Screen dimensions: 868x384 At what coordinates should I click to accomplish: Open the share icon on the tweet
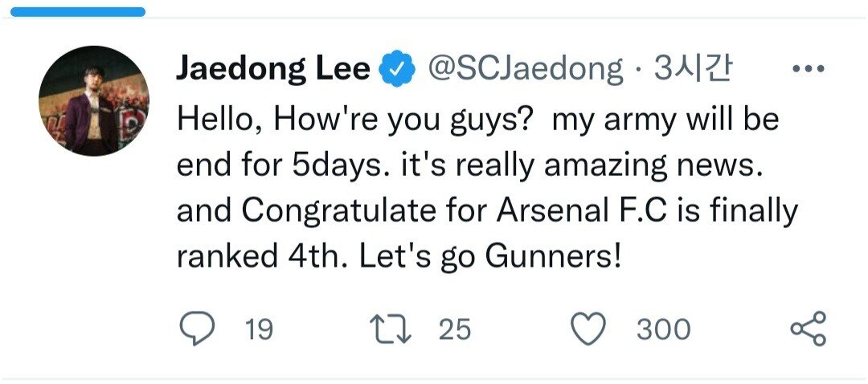(808, 329)
